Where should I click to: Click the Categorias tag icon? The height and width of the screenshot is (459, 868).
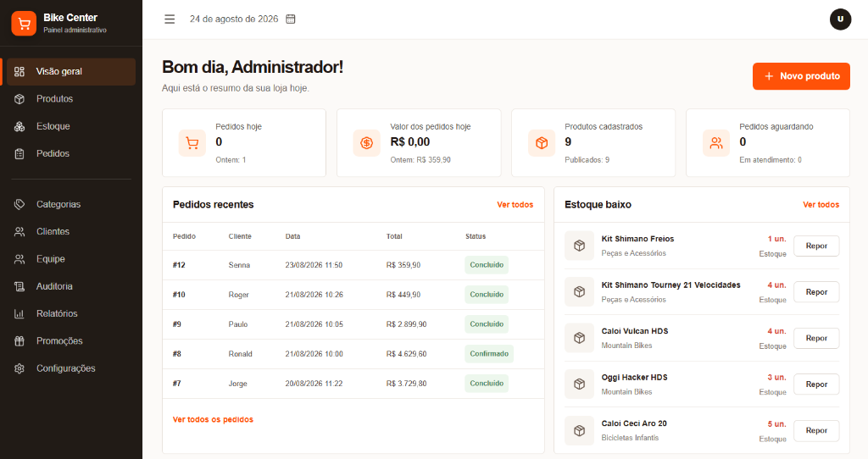click(19, 205)
